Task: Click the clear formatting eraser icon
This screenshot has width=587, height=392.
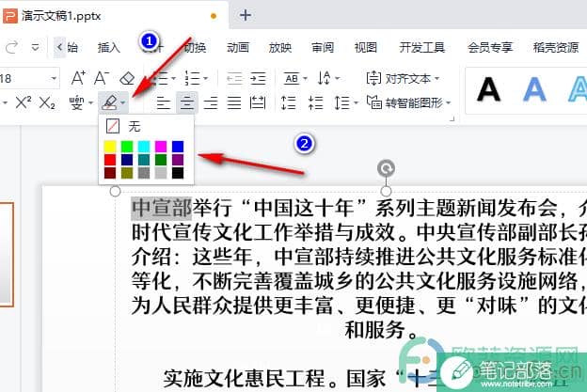Action: click(127, 78)
